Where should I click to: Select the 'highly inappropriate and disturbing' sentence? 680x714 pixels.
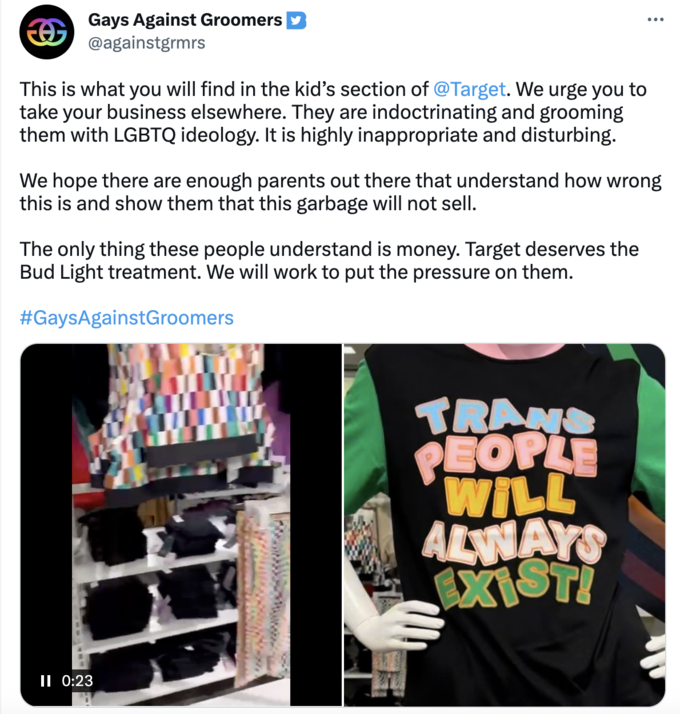[x=440, y=135]
